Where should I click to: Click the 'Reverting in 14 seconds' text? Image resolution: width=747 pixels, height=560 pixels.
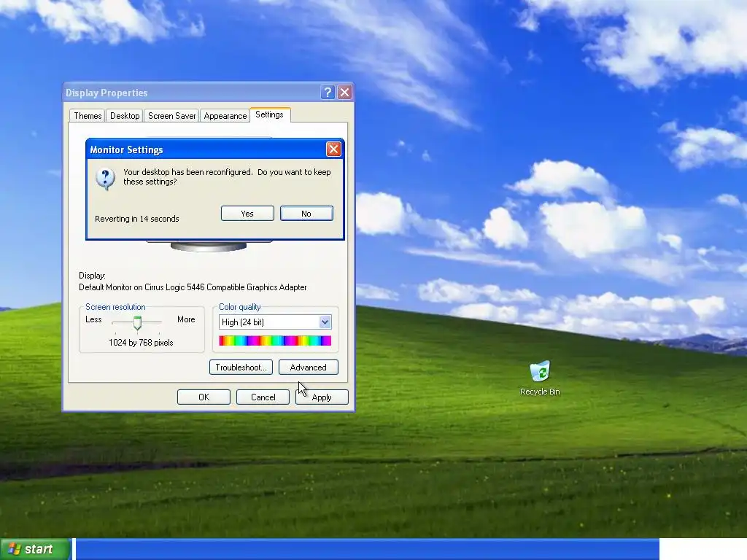(136, 219)
